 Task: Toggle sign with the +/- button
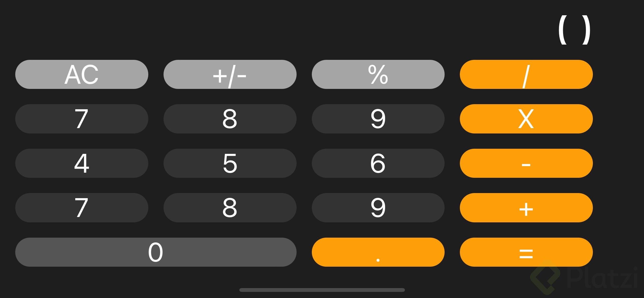point(230,74)
